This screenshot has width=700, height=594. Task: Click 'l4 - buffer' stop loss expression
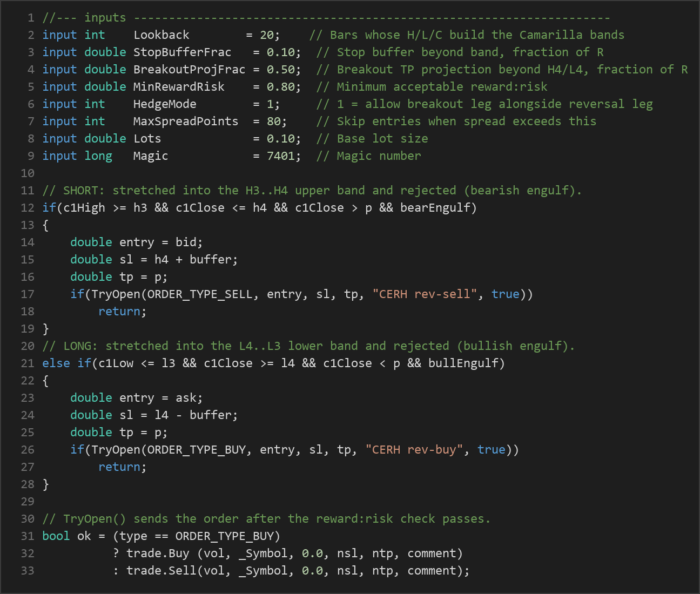[x=193, y=415]
